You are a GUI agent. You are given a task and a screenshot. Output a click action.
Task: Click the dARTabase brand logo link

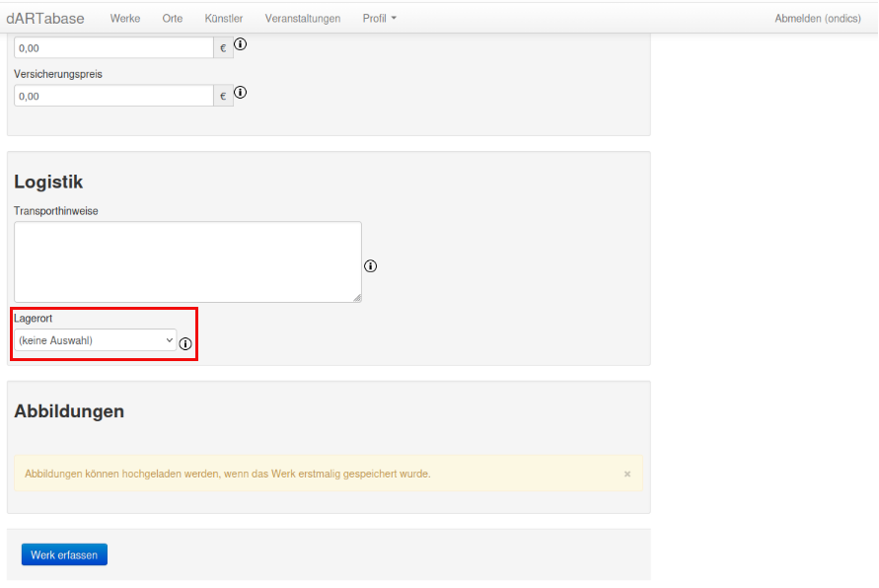tap(45, 19)
